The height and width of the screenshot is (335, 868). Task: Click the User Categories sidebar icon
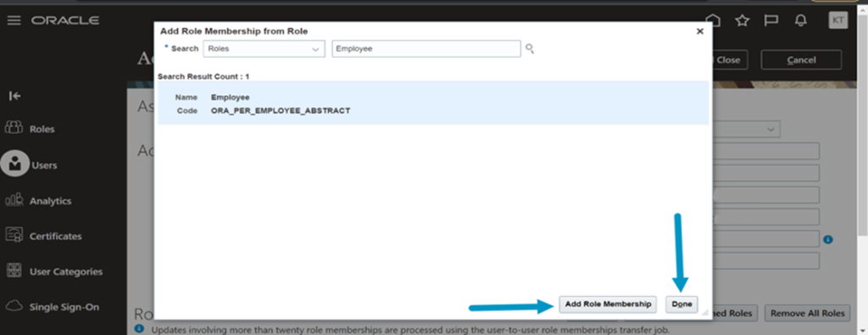point(14,271)
